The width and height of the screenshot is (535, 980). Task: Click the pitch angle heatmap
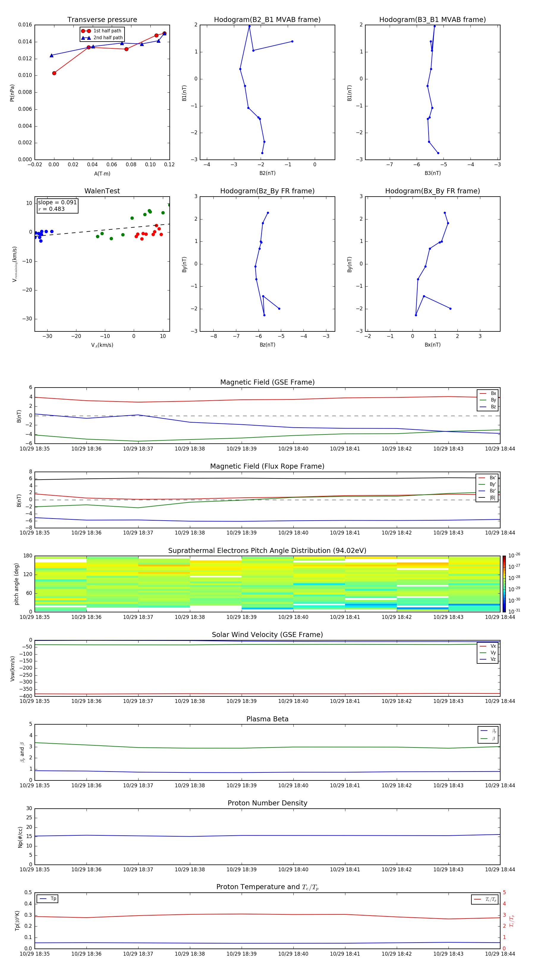267,584
